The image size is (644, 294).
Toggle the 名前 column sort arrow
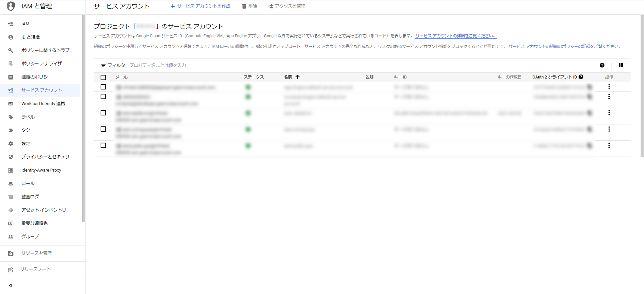pyautogui.click(x=298, y=77)
